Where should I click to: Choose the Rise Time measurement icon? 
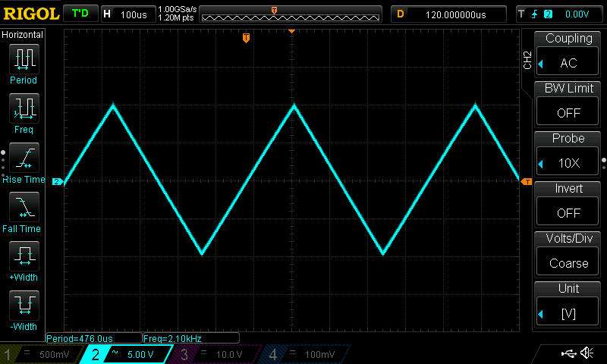click(24, 157)
